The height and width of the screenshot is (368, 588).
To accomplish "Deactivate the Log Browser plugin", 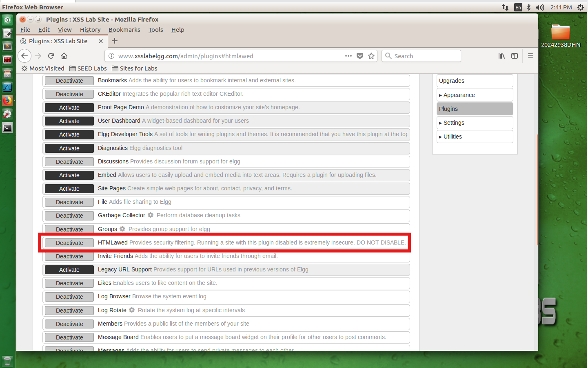I will click(x=69, y=297).
